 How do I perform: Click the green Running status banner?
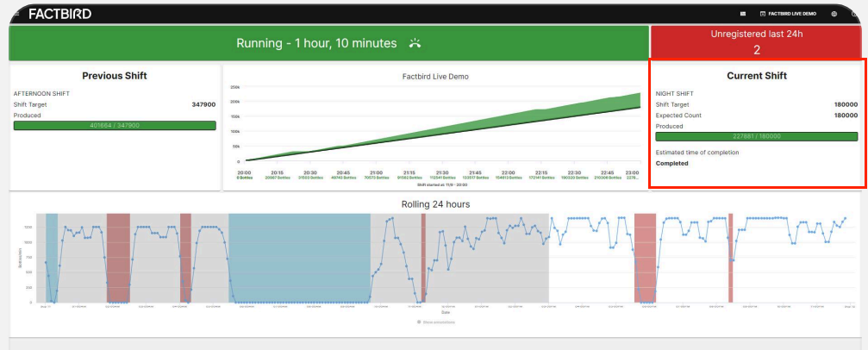pyautogui.click(x=328, y=43)
